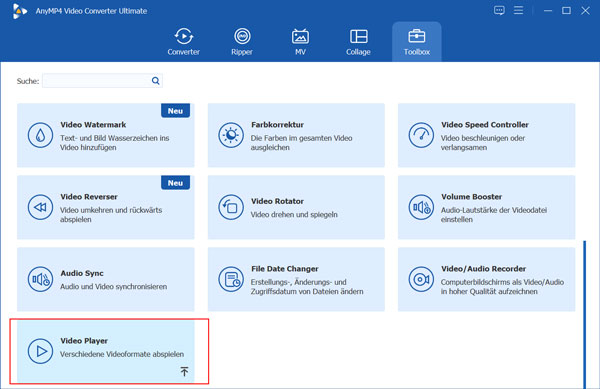Click the AnyMP4 Video Converter Ultimate title
The width and height of the screenshot is (600, 389).
[x=91, y=11]
